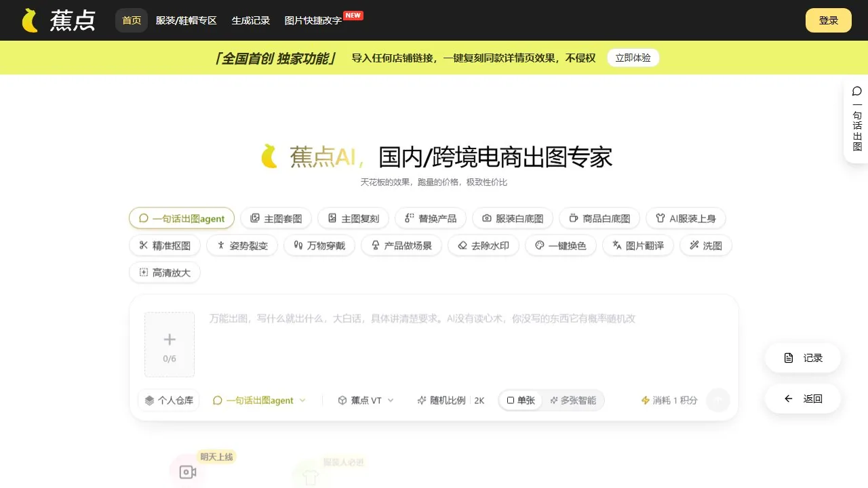Expand the 蕉点 VT model dropdown
The height and width of the screenshot is (488, 868).
coord(366,401)
